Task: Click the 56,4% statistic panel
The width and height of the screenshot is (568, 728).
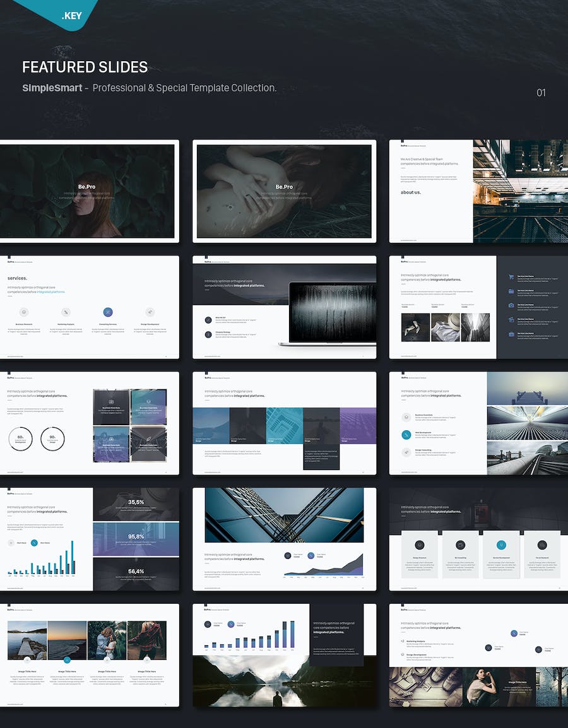Action: [x=136, y=573]
